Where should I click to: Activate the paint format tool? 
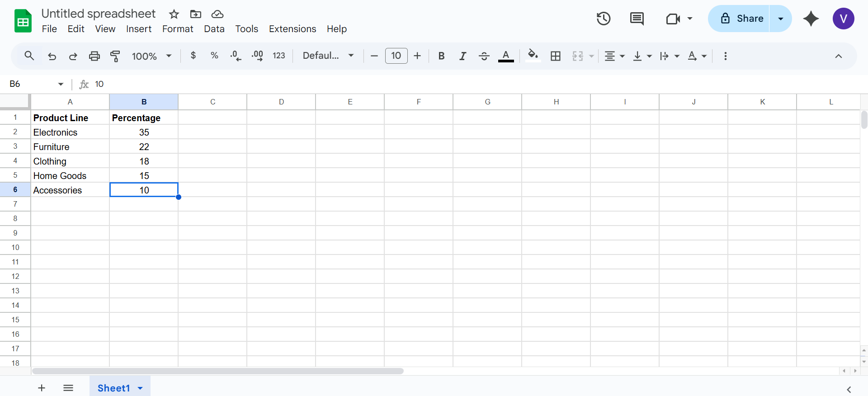(115, 56)
